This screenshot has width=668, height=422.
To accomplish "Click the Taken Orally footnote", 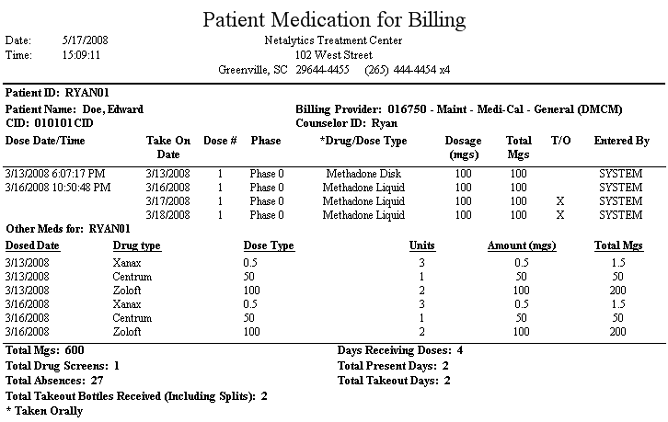I will tap(44, 411).
